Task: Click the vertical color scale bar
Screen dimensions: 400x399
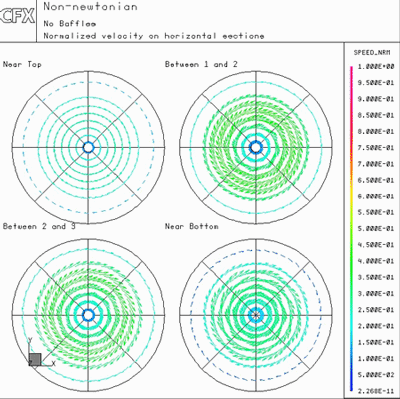Action: coord(351,229)
